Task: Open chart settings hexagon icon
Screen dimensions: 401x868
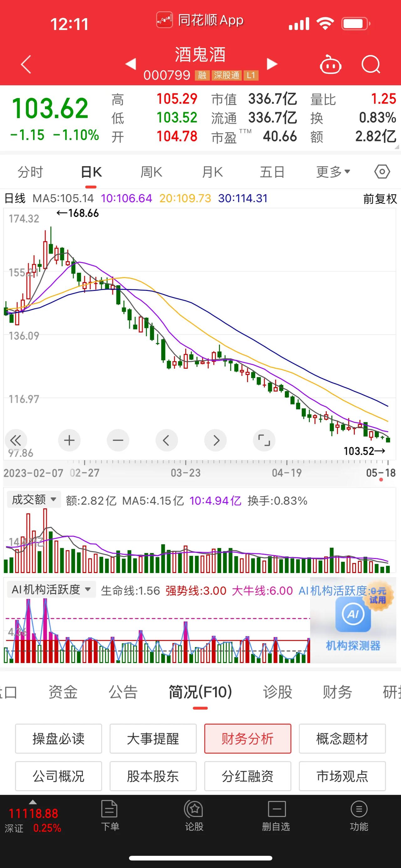Action: point(382,172)
